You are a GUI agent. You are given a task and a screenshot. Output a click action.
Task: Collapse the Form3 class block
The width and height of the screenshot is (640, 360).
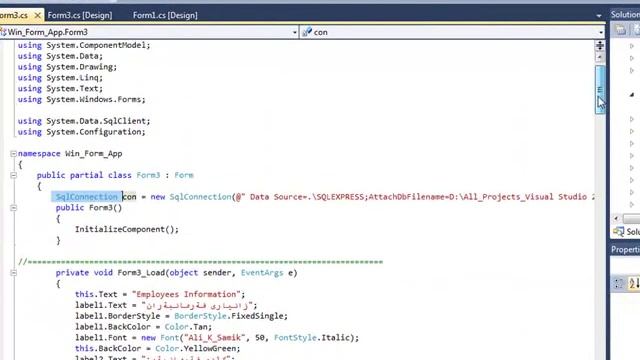[13, 176]
